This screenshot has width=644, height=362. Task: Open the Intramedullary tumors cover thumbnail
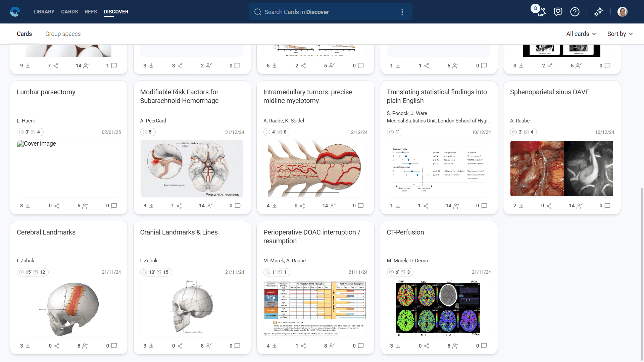click(315, 169)
